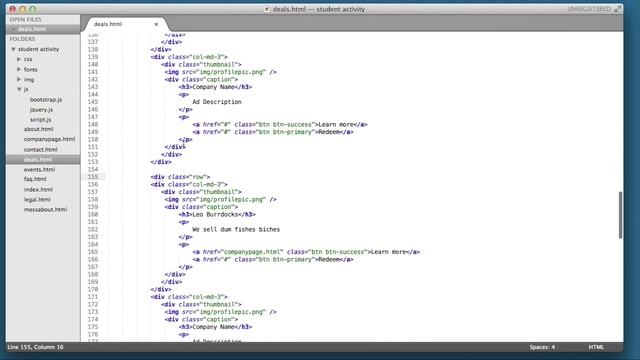Click line number 162 in gutter
Screen dimensions: 640x360
point(93,229)
